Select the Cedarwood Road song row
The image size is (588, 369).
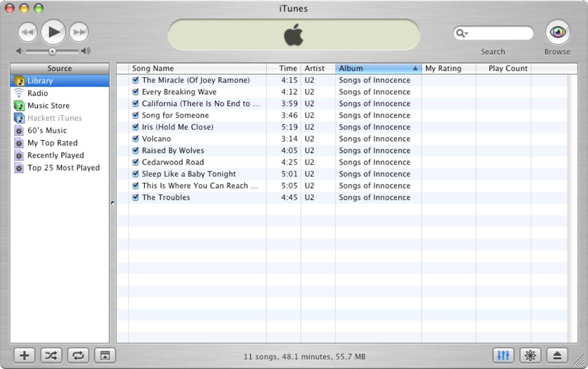pos(342,162)
